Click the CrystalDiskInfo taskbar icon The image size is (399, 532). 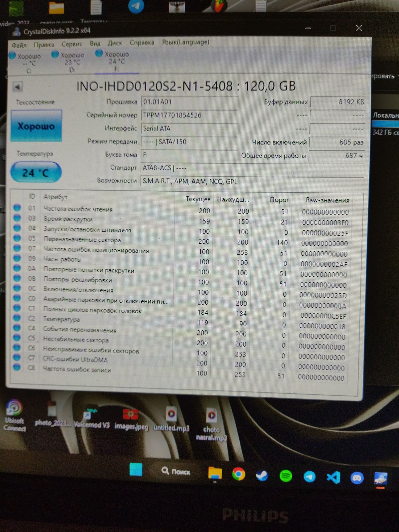click(381, 479)
